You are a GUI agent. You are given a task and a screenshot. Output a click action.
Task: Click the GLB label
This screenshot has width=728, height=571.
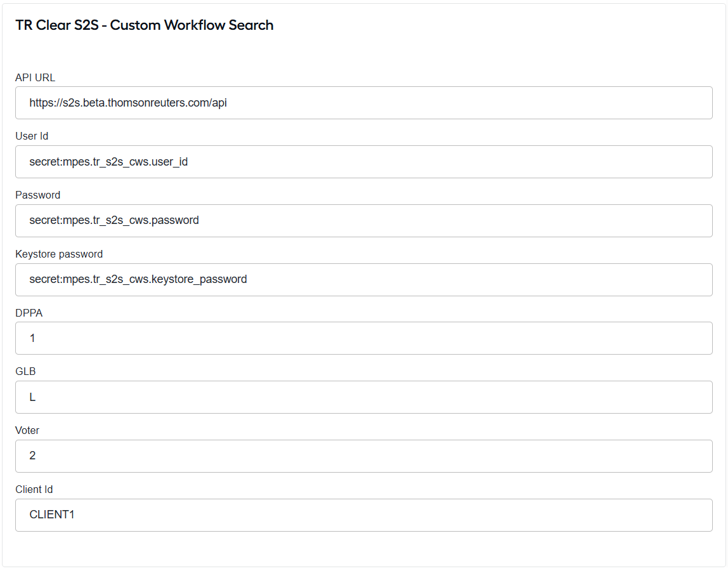tap(25, 372)
